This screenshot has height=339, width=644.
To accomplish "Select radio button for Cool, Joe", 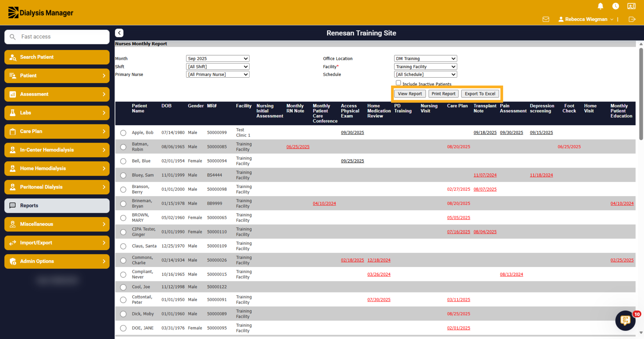I will (123, 287).
